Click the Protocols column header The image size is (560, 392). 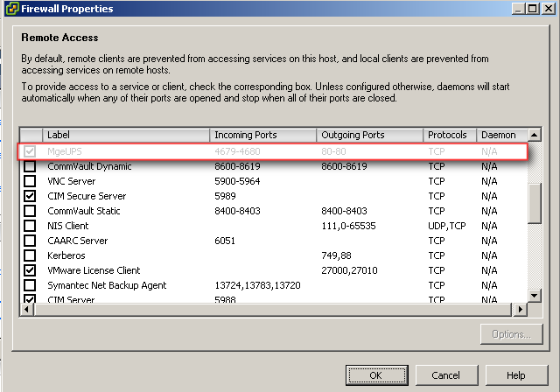point(450,135)
